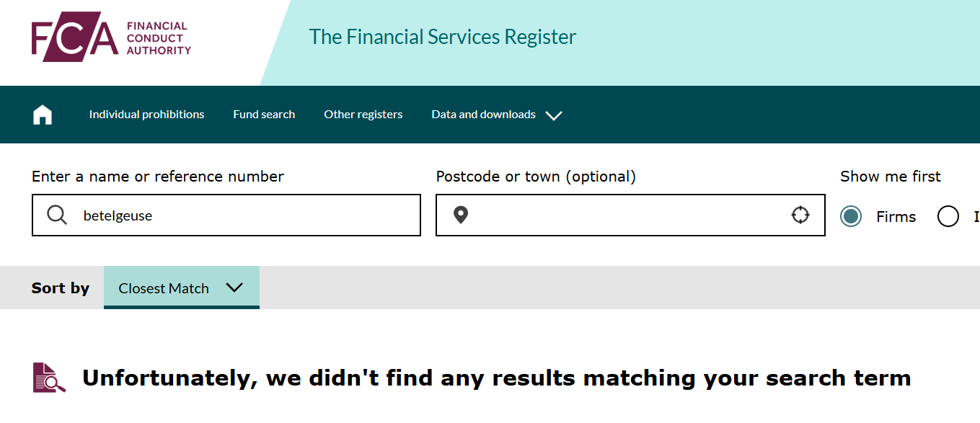The width and height of the screenshot is (980, 423).
Task: Click the 'Enter a name or reference number' label
Action: coord(158,177)
